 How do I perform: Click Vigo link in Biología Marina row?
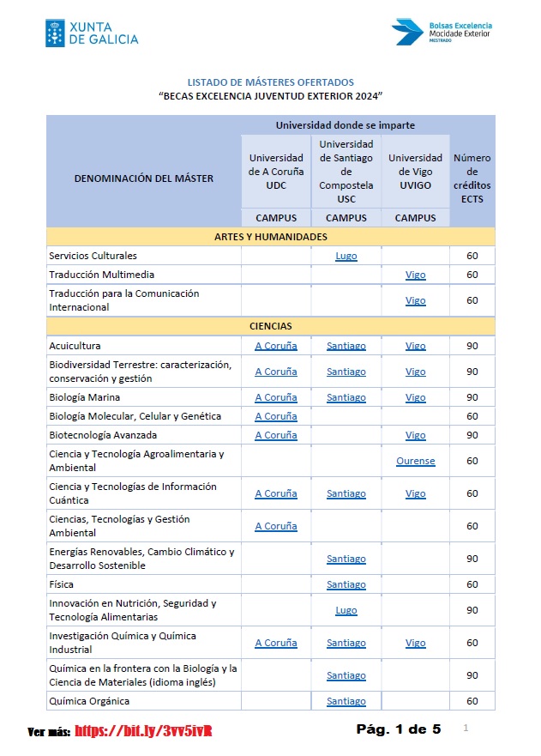click(415, 397)
